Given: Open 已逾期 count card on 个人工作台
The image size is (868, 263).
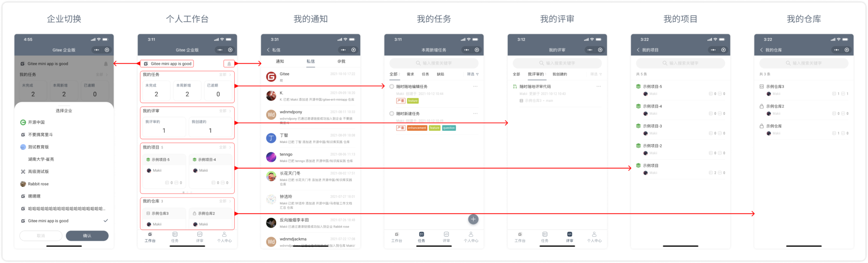Looking at the screenshot, I should click(x=218, y=91).
